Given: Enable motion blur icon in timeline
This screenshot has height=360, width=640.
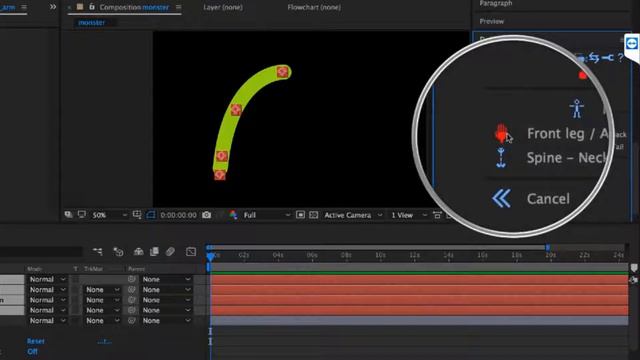Looking at the screenshot, I should pos(170,251).
